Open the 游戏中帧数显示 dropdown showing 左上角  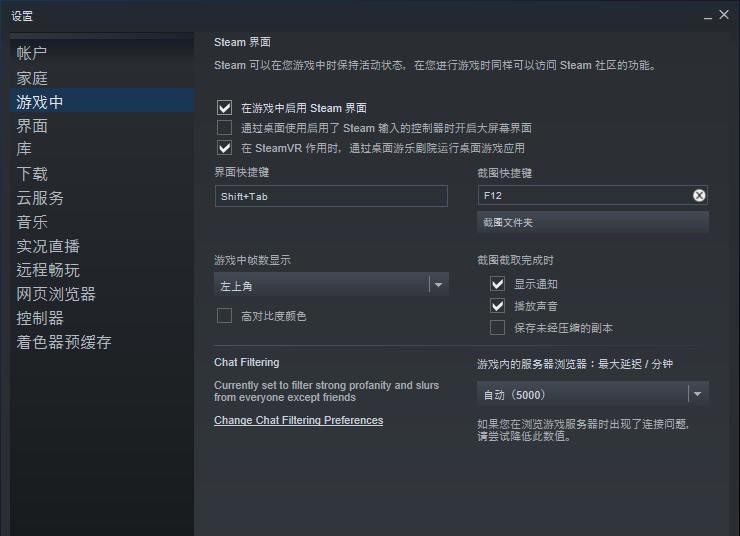(x=331, y=285)
